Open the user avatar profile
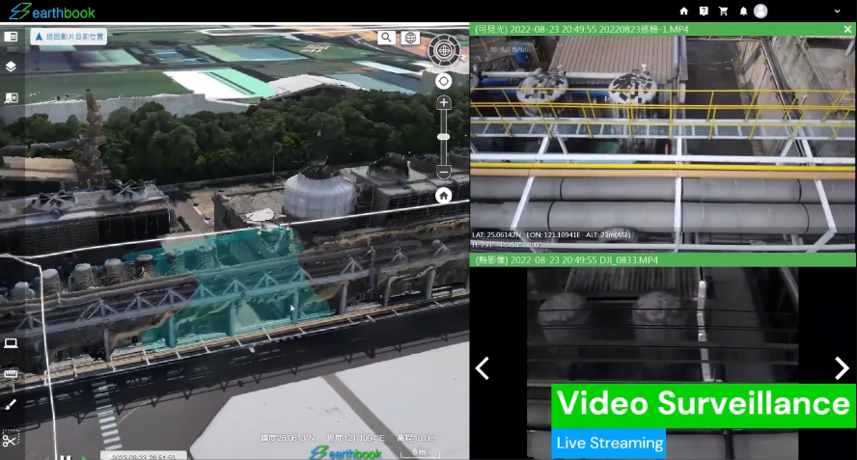The width and height of the screenshot is (857, 460). pos(760,11)
